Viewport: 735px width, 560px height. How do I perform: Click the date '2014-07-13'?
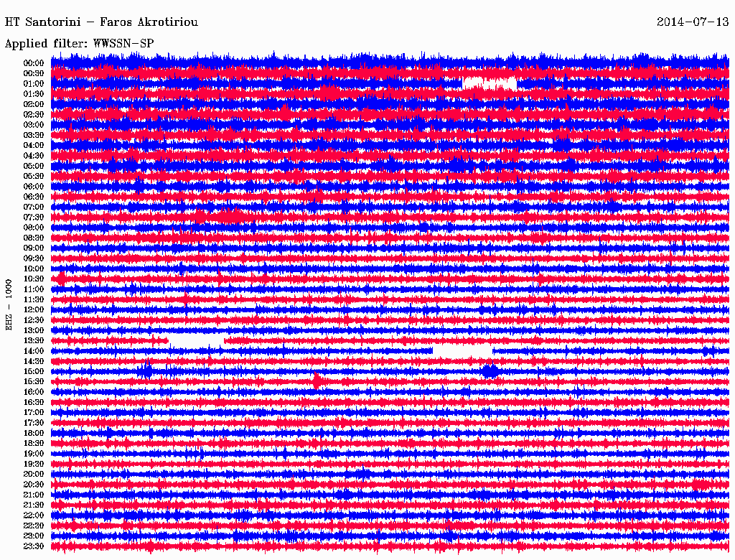[x=693, y=22]
